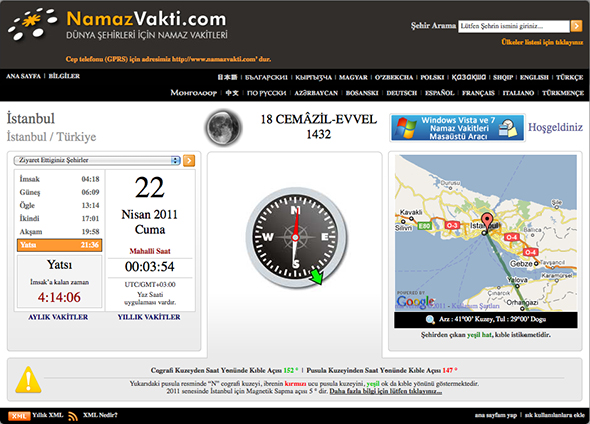Click the 00:03:54 local time
The height and width of the screenshot is (424, 590).
[x=150, y=267]
